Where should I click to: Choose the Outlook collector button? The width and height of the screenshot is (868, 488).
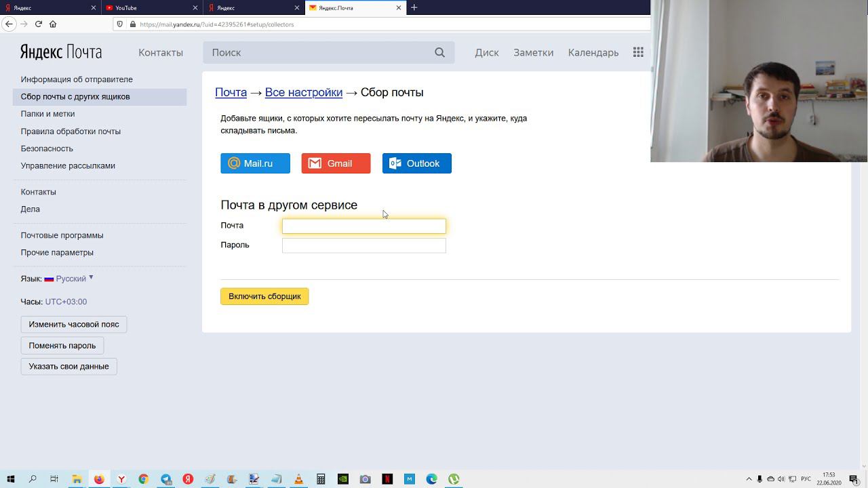tap(416, 163)
